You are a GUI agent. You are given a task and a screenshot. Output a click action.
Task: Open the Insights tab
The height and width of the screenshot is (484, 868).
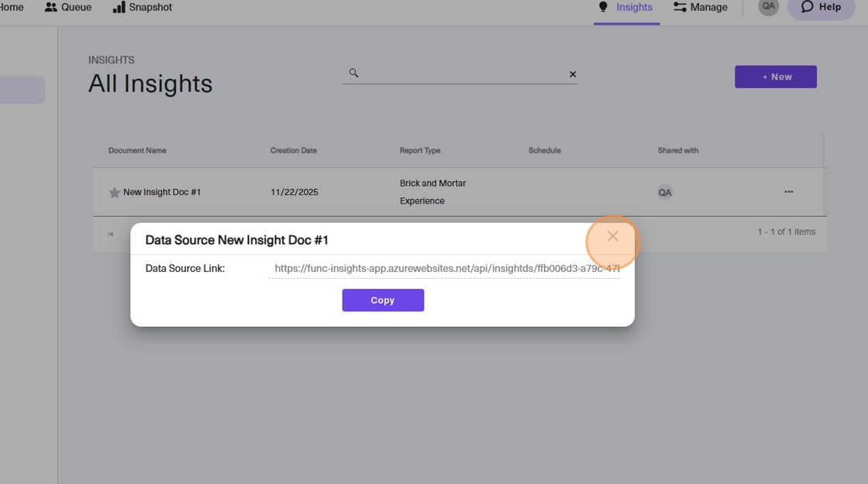pos(626,8)
